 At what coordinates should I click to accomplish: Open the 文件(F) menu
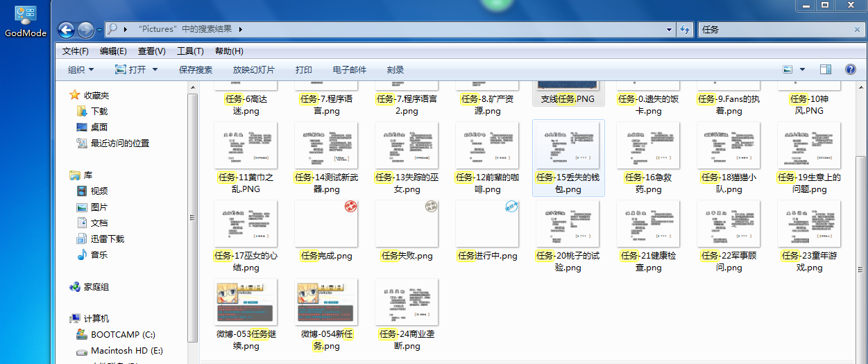pos(76,51)
